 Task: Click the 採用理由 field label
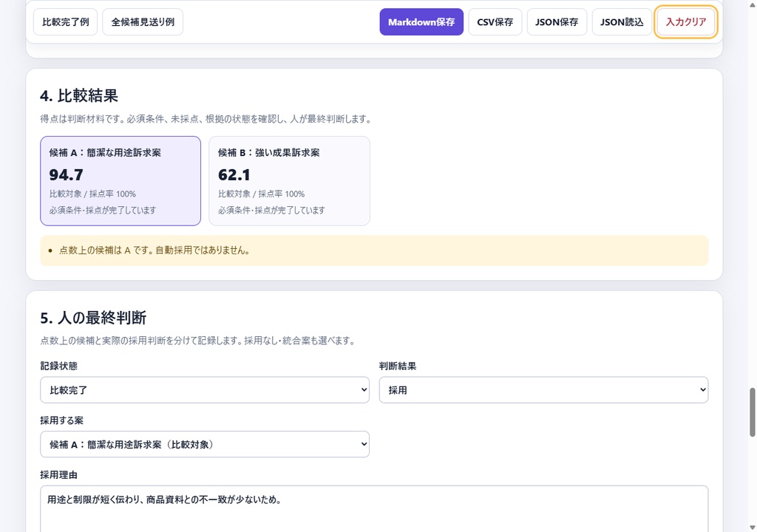coord(59,475)
